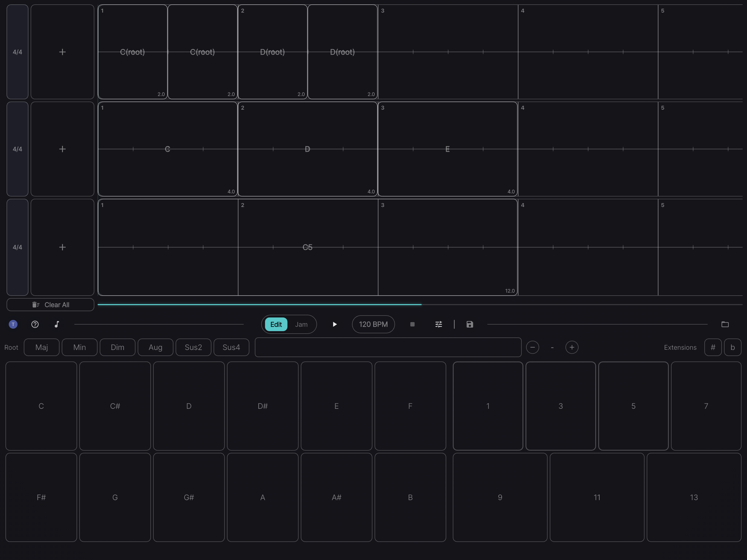Select the second C(root) chord block

click(202, 52)
